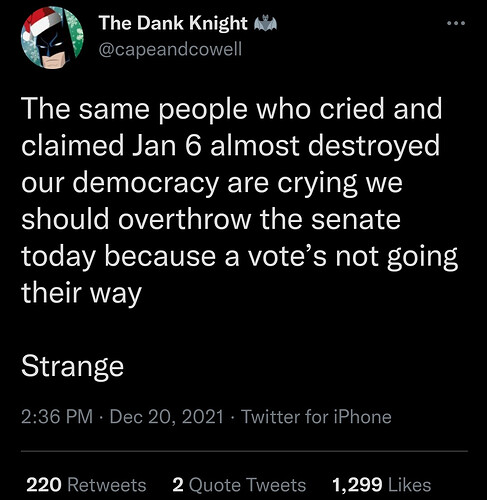Open the three-dot more options menu
The image size is (487, 500).
point(456,23)
